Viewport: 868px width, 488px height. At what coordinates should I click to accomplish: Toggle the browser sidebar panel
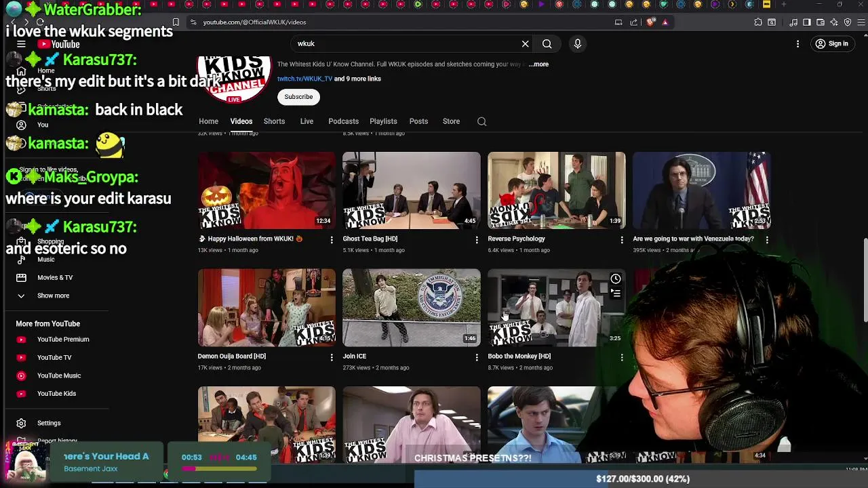click(807, 22)
